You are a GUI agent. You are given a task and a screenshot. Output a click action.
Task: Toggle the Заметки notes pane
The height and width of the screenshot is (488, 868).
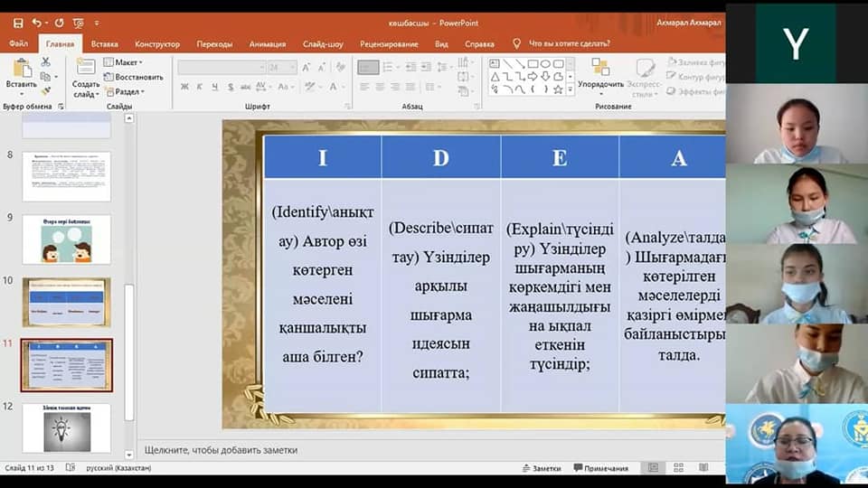541,468
